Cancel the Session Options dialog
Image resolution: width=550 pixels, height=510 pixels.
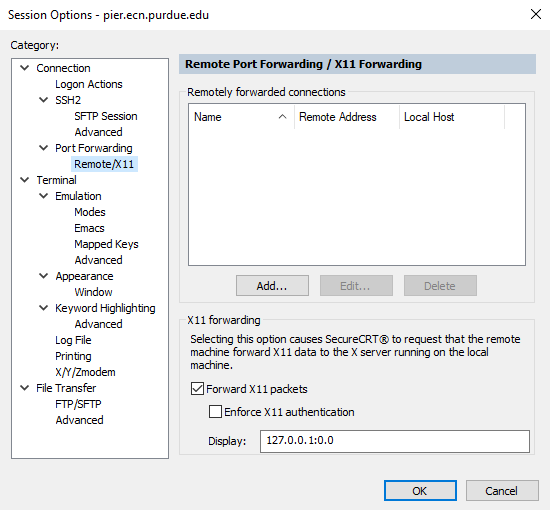point(502,490)
